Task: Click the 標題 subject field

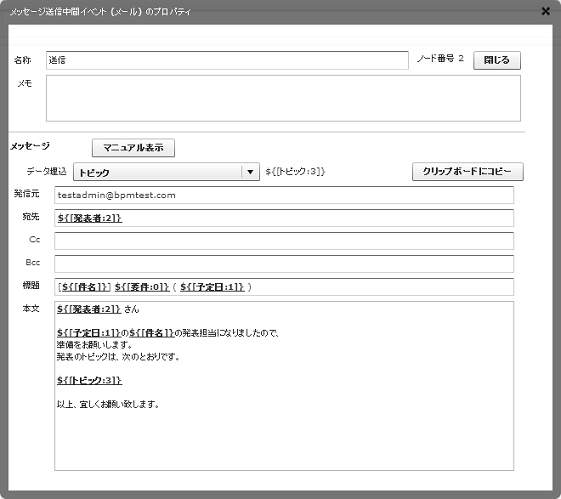Action: [x=284, y=287]
